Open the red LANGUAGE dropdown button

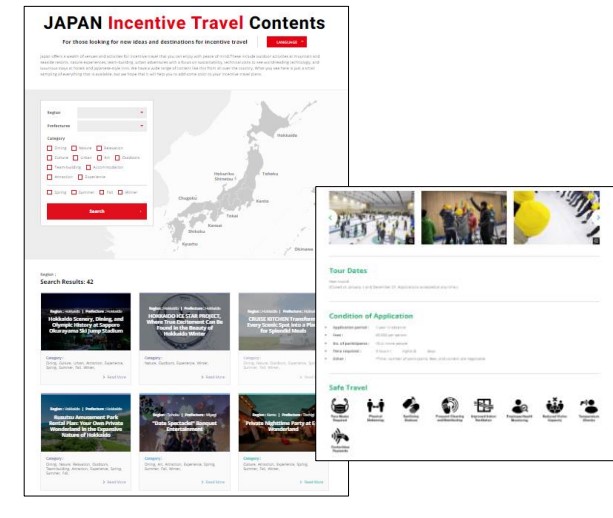click(287, 42)
